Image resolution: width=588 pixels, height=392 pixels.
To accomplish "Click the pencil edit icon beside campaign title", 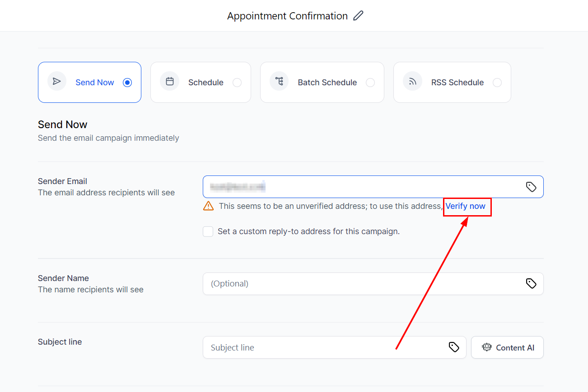I will point(358,16).
